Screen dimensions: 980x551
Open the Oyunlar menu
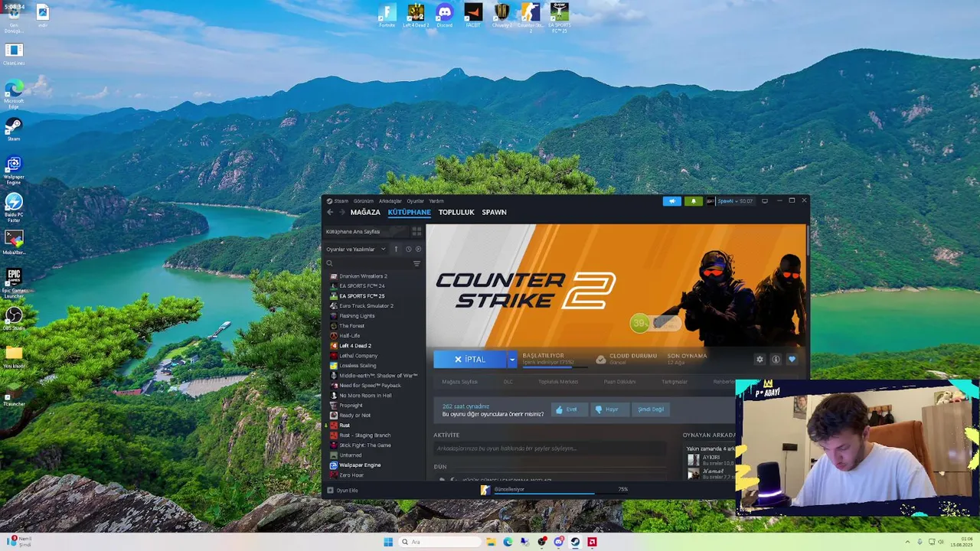(x=415, y=201)
